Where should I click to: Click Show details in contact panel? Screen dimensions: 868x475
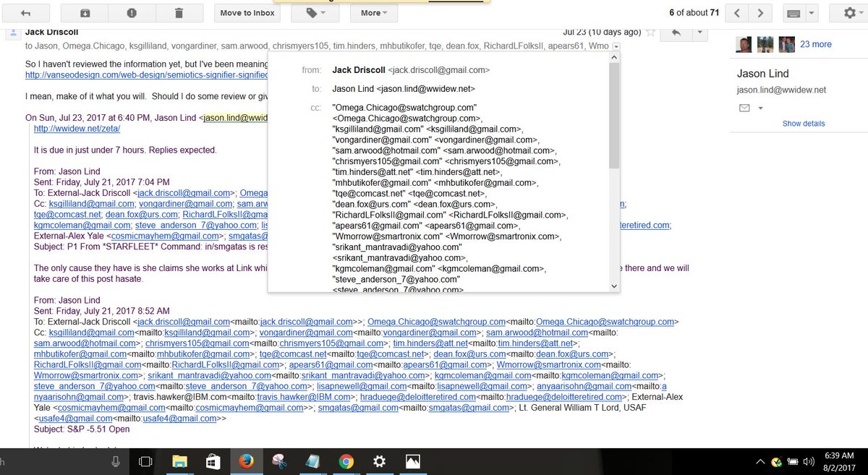point(804,124)
